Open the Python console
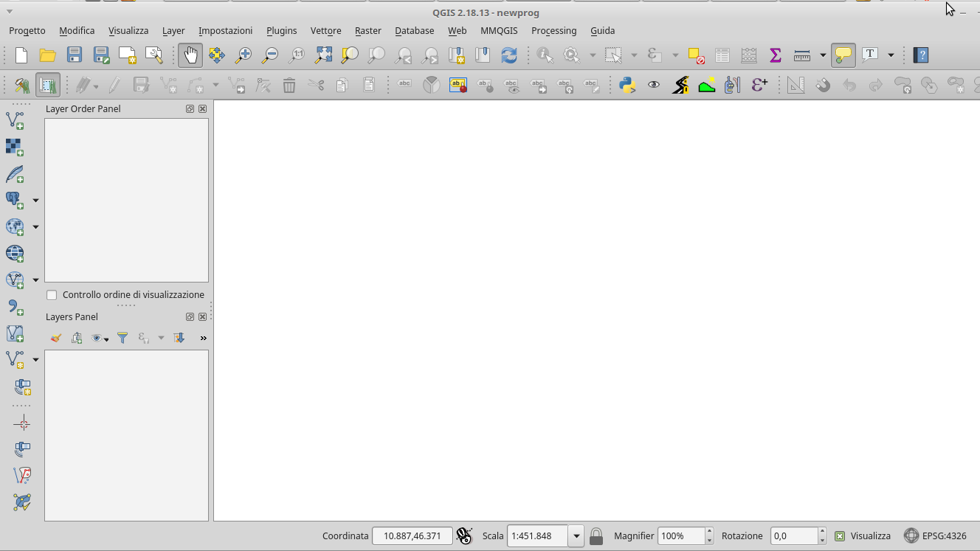 pyautogui.click(x=627, y=85)
